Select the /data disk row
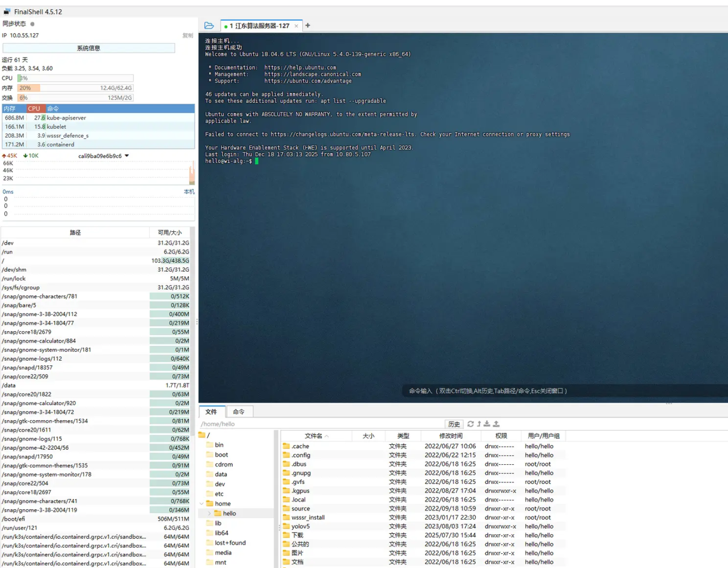 (96, 385)
